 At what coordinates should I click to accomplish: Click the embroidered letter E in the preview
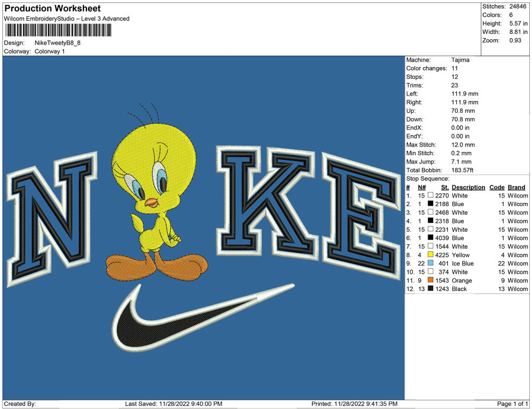(x=361, y=216)
